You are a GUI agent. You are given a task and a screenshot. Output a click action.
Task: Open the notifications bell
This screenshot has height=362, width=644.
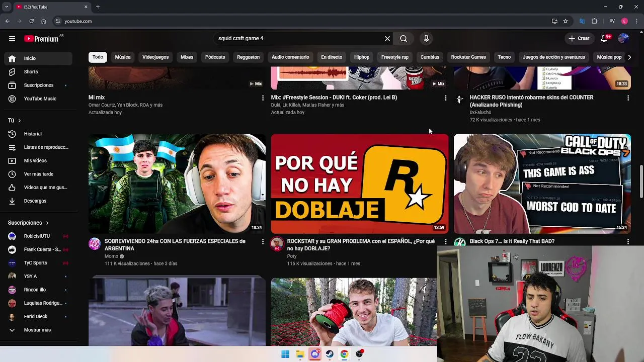tap(604, 38)
